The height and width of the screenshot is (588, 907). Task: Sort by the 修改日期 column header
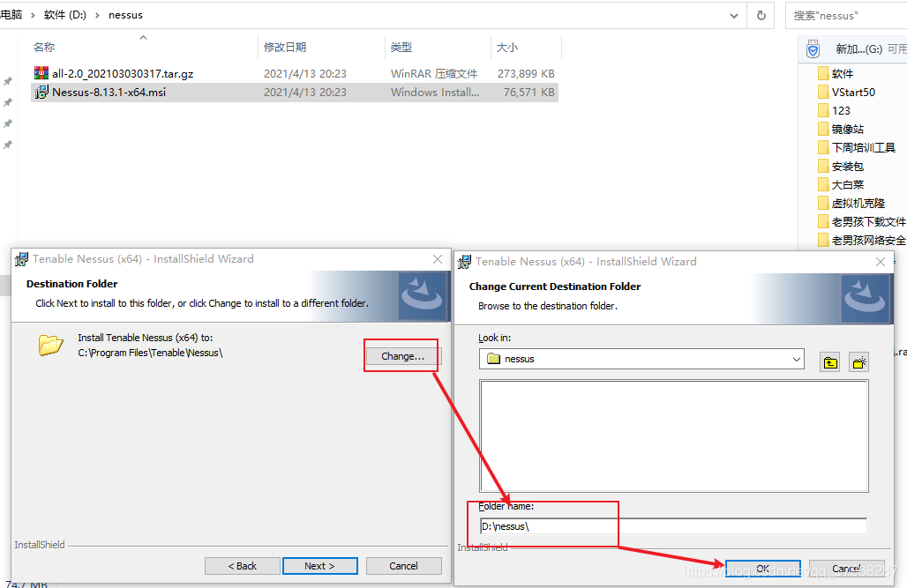click(x=285, y=48)
